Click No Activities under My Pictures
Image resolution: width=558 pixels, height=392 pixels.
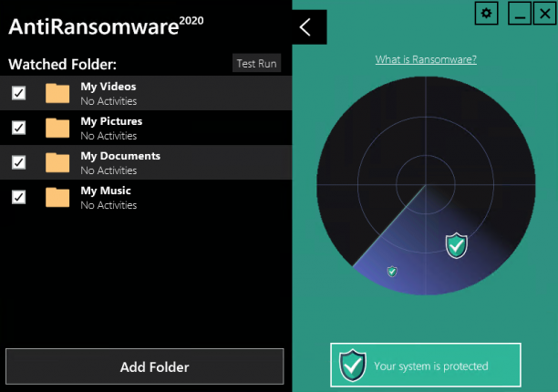[108, 136]
